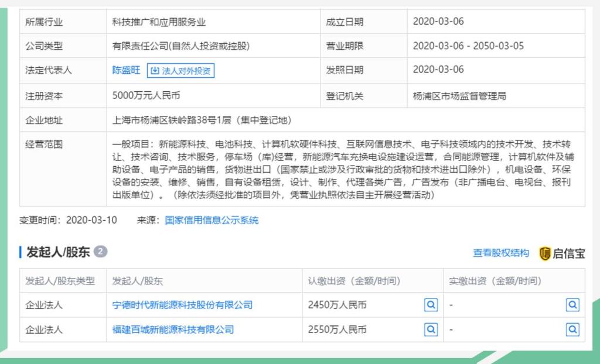Click the 发起人/股东 section heading

point(58,252)
